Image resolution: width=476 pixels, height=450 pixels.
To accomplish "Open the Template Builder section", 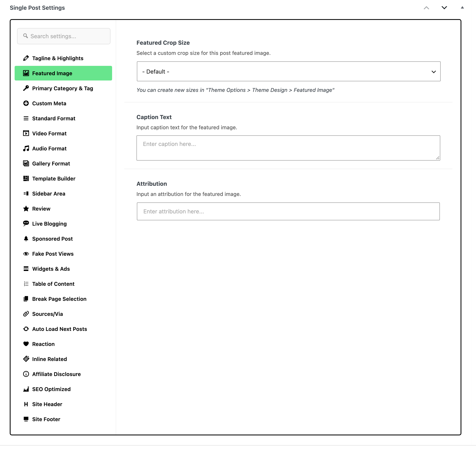I will coord(63,178).
